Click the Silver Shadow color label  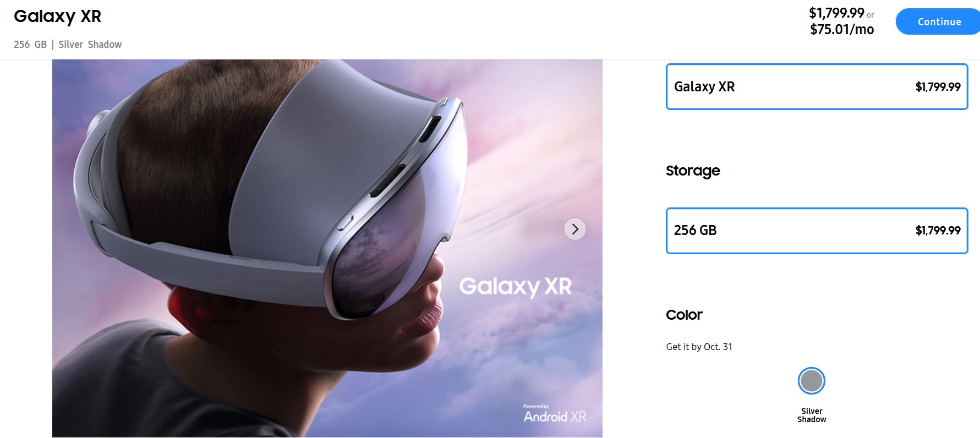(x=812, y=415)
